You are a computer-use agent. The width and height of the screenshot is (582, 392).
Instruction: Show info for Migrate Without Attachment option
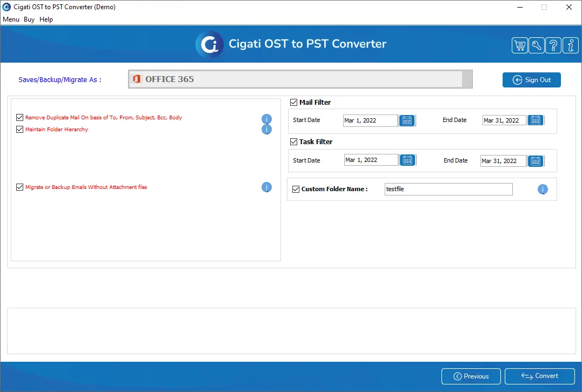pyautogui.click(x=266, y=187)
